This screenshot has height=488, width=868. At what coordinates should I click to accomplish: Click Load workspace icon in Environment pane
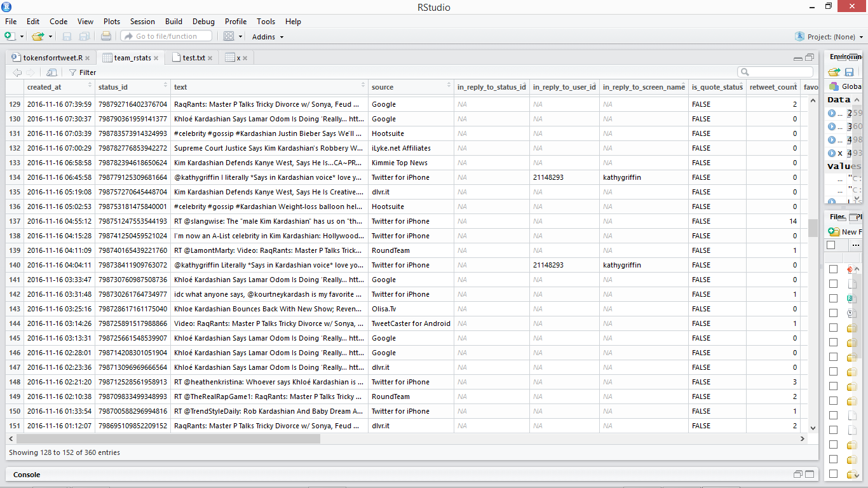click(x=834, y=72)
